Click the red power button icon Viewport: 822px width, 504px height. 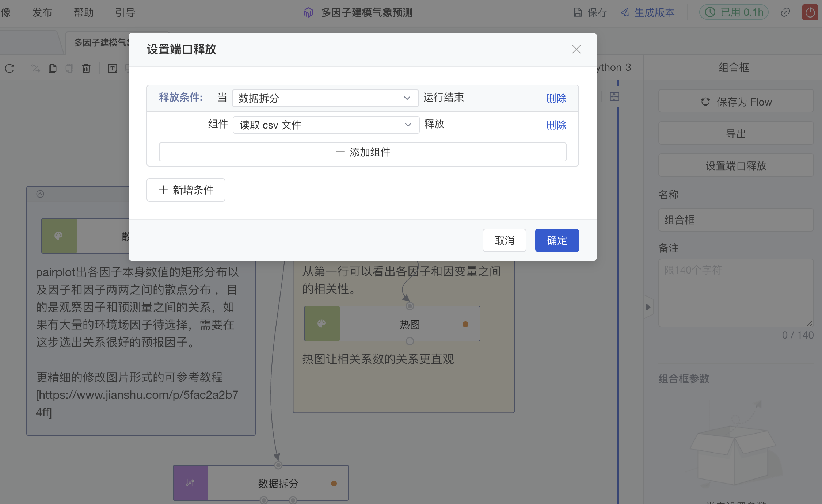coord(810,12)
